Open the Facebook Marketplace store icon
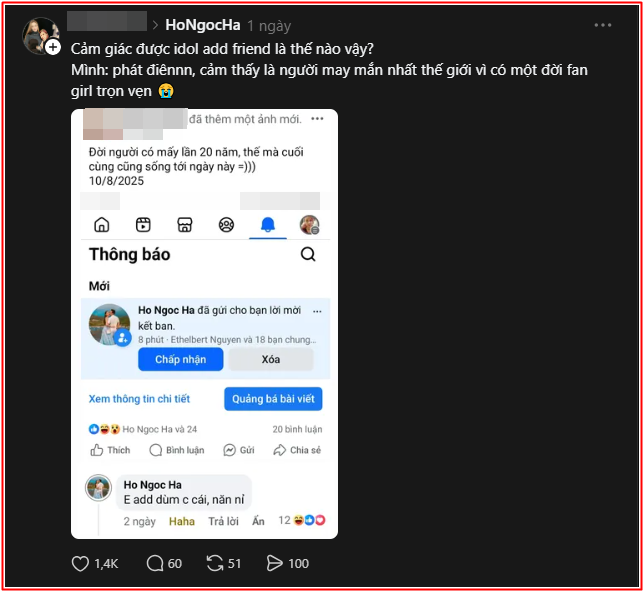 tap(184, 225)
